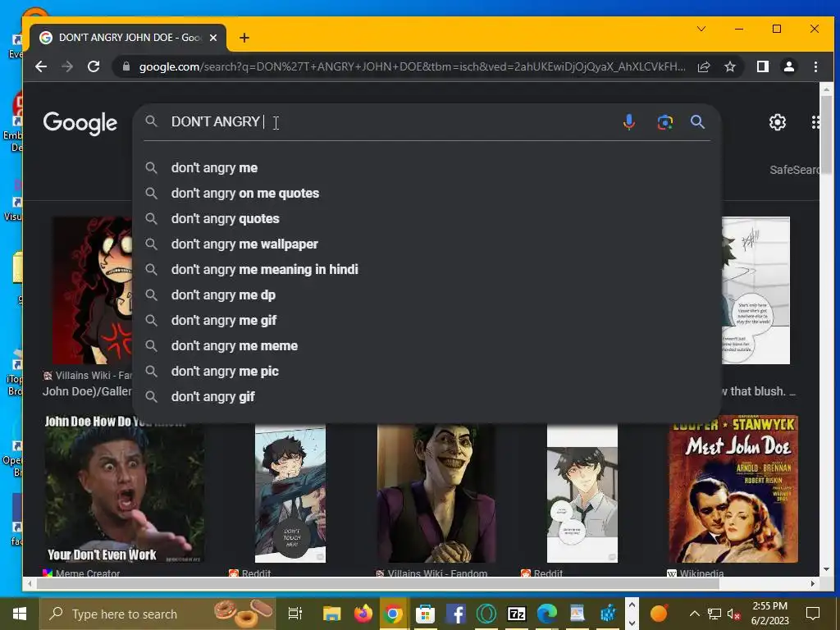Bookmark this tab with the star
The image size is (840, 630).
pos(729,66)
